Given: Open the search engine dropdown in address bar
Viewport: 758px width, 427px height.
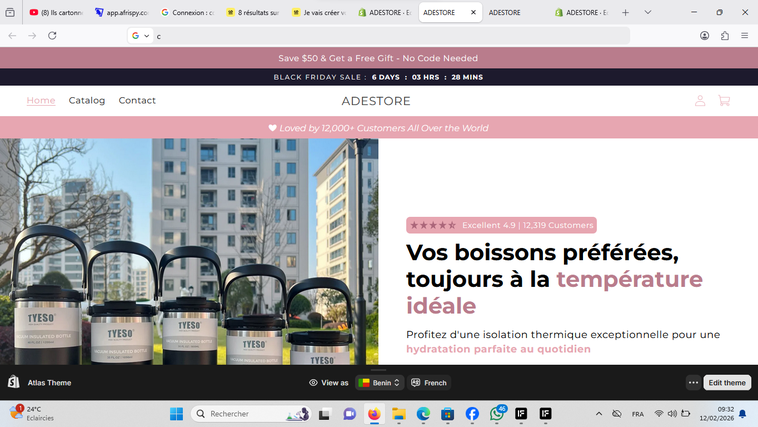Looking at the screenshot, I should [141, 35].
